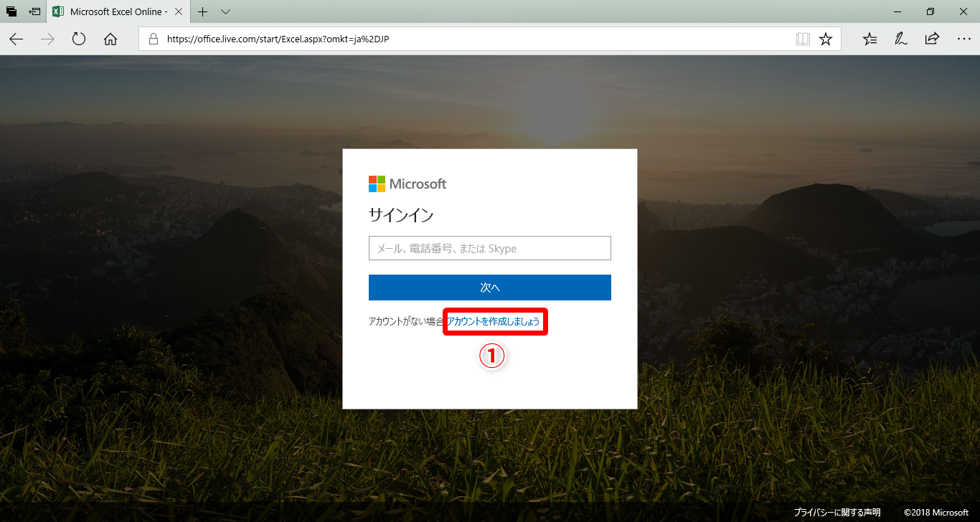Add page to favorites with star icon
The image size is (980, 522).
click(826, 39)
